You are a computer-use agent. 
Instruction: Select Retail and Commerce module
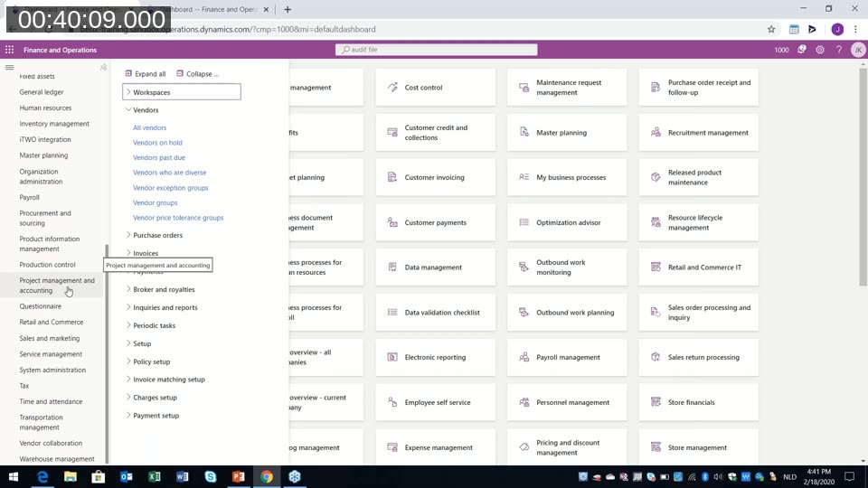[52, 322]
